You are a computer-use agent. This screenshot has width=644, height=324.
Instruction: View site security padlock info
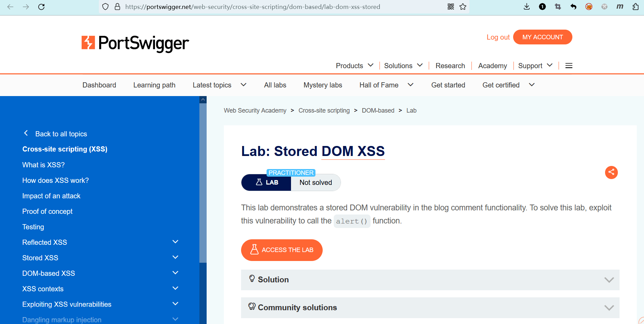click(x=117, y=7)
